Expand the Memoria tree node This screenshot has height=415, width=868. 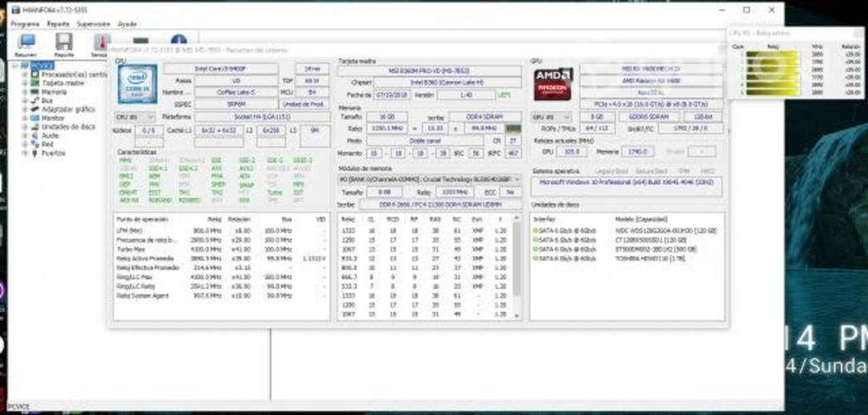click(24, 92)
